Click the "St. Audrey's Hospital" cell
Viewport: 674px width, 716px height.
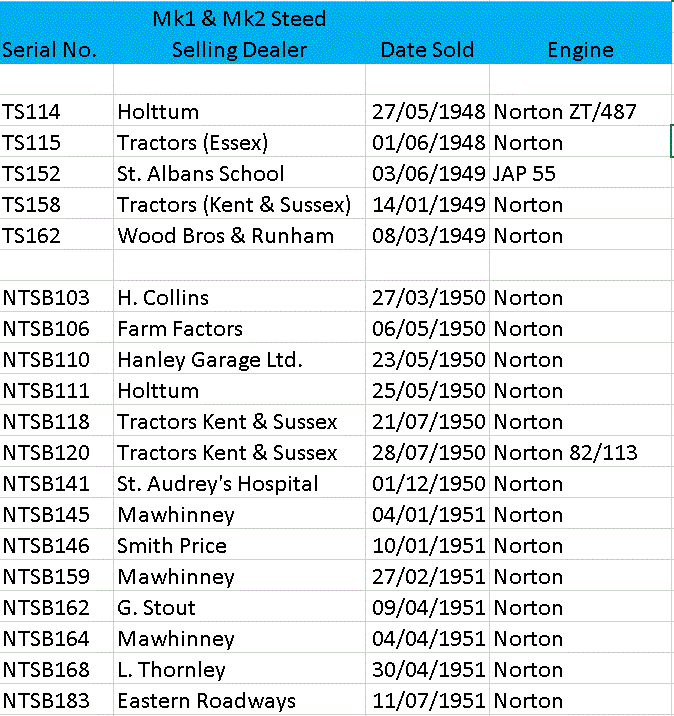[x=217, y=484]
